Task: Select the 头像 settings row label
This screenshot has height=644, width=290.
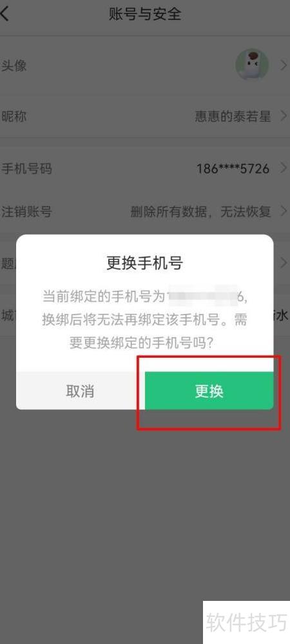Action: click(14, 66)
